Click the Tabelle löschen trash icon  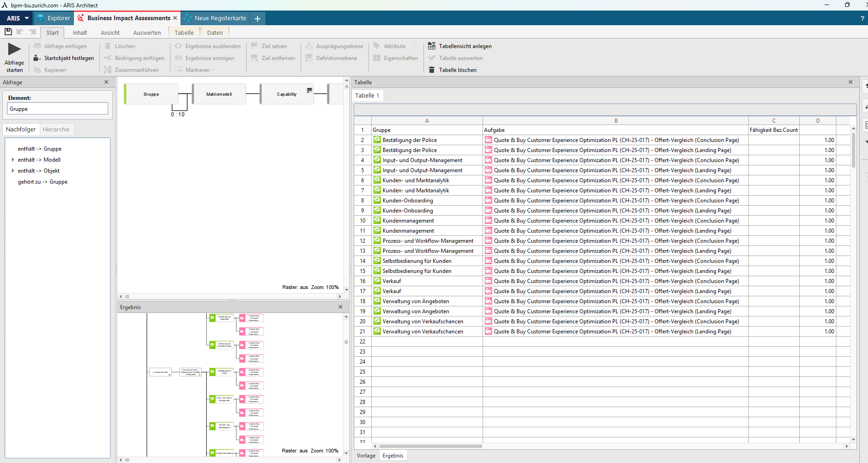pos(431,70)
